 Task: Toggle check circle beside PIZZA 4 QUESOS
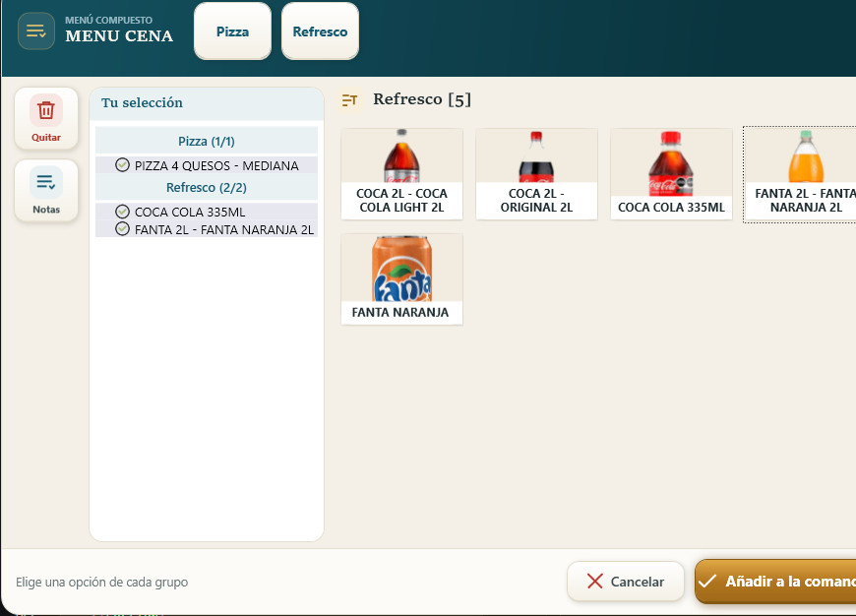(122, 165)
